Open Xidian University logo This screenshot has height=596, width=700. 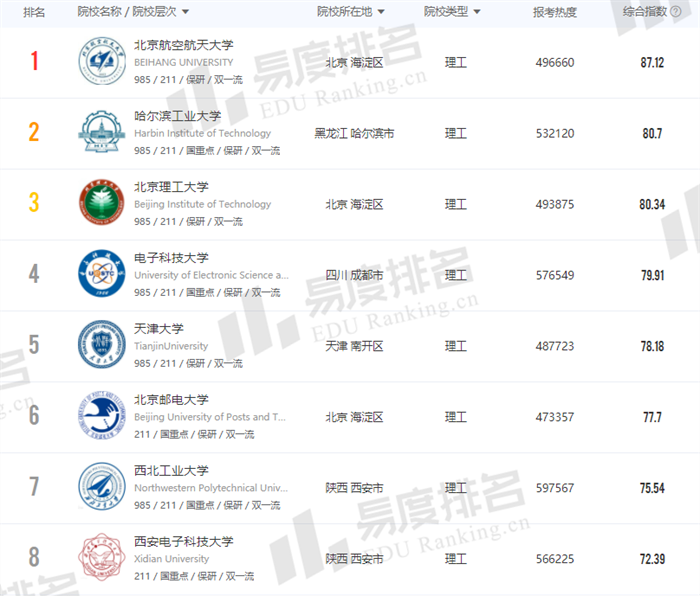coord(102,557)
